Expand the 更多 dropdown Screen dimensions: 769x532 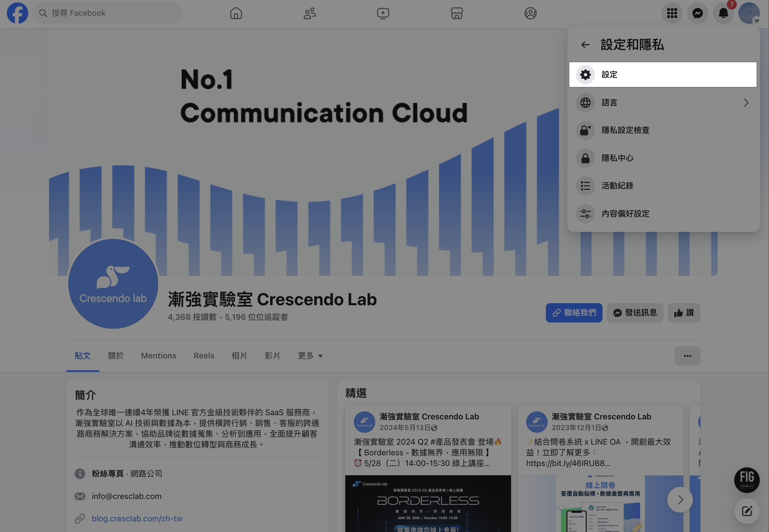pyautogui.click(x=310, y=356)
